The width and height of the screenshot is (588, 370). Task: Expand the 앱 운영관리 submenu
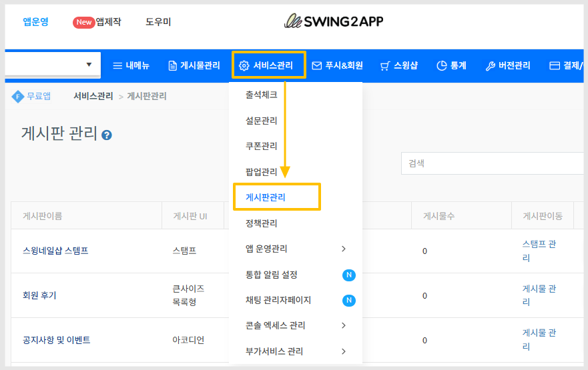coord(344,249)
